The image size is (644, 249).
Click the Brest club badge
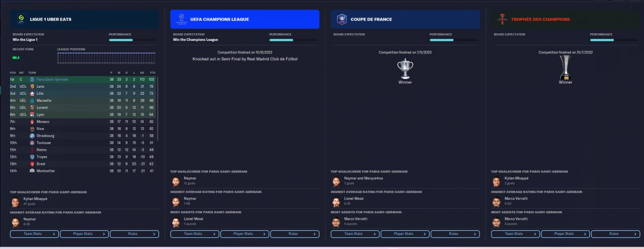(x=32, y=164)
